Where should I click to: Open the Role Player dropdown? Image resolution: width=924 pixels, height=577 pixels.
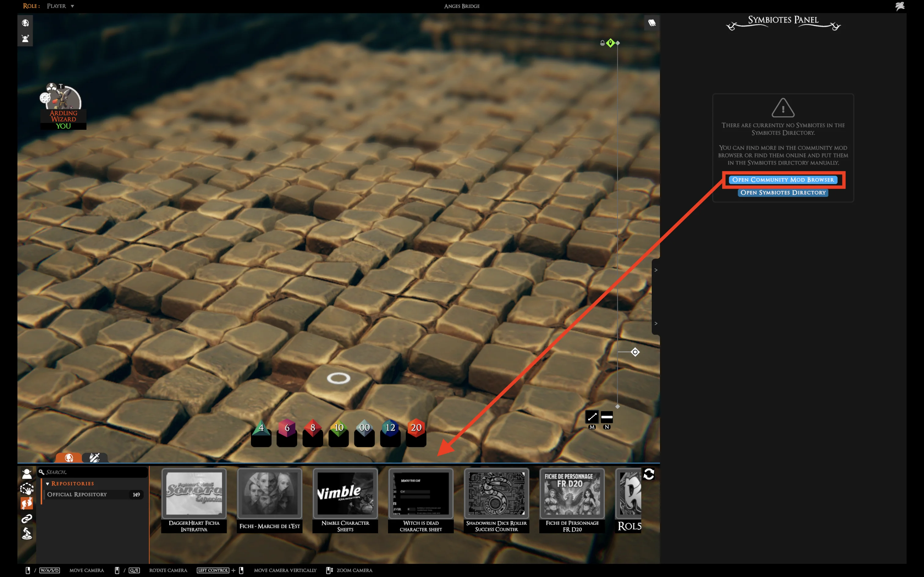pyautogui.click(x=60, y=6)
